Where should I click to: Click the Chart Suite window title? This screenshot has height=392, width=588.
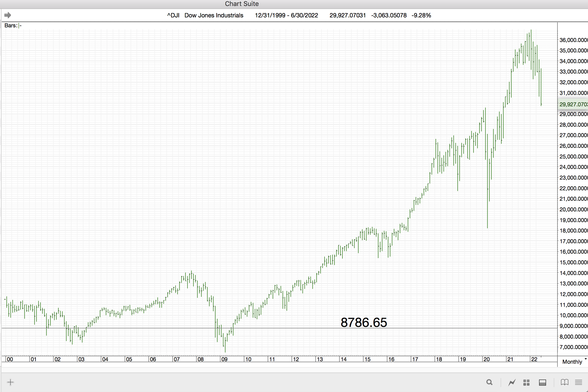click(242, 4)
